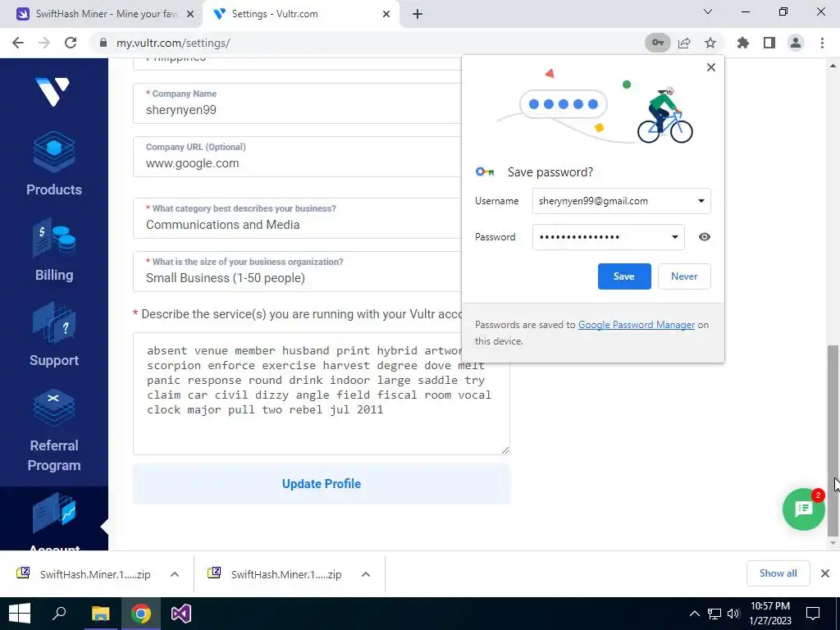Click the Company Name field
Image resolution: width=840 pixels, height=630 pixels.
[297, 103]
